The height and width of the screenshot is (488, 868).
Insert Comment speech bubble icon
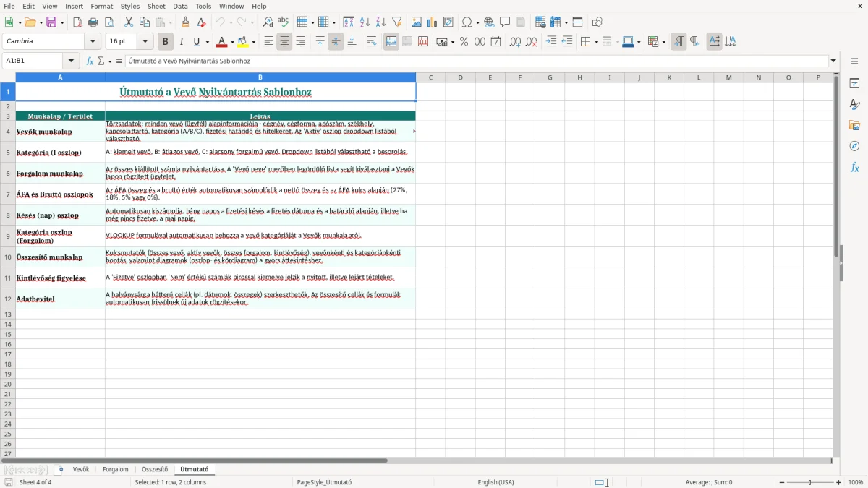tap(505, 22)
